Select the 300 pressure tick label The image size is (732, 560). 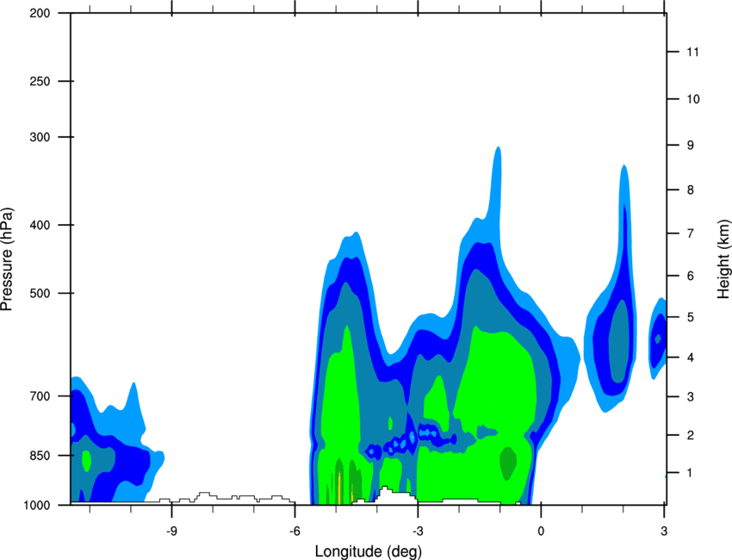pos(40,137)
